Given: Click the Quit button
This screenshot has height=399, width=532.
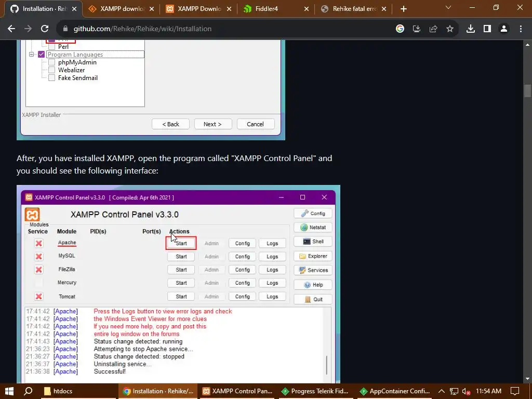Looking at the screenshot, I should coord(313,299).
